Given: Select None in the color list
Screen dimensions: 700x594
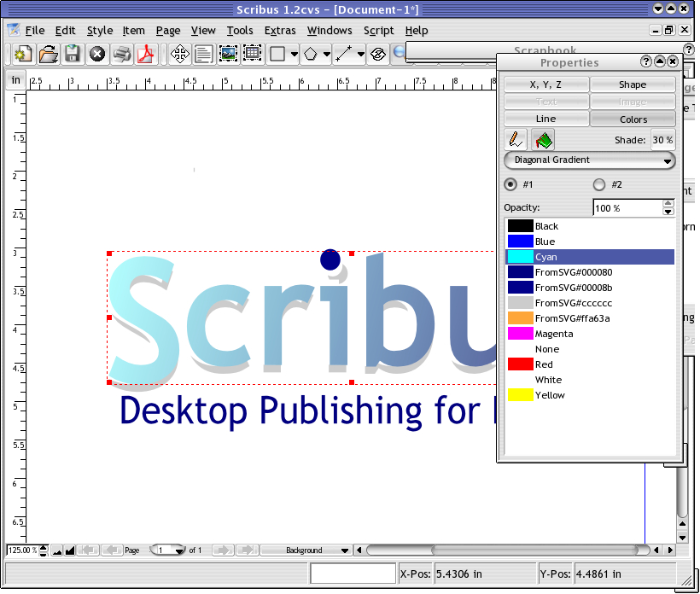Looking at the screenshot, I should (x=590, y=349).
